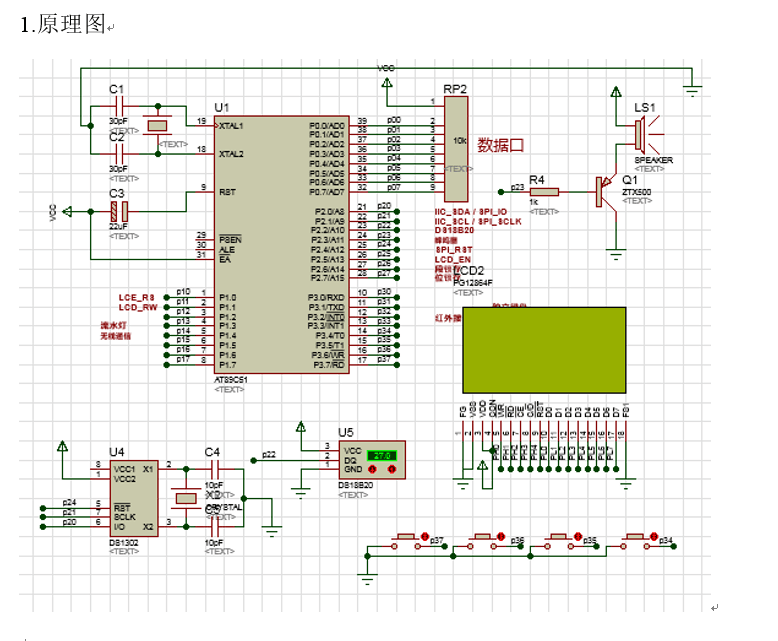Click left red adjust button on DS18B20
Viewport: 778px width, 641px height.
click(x=372, y=469)
